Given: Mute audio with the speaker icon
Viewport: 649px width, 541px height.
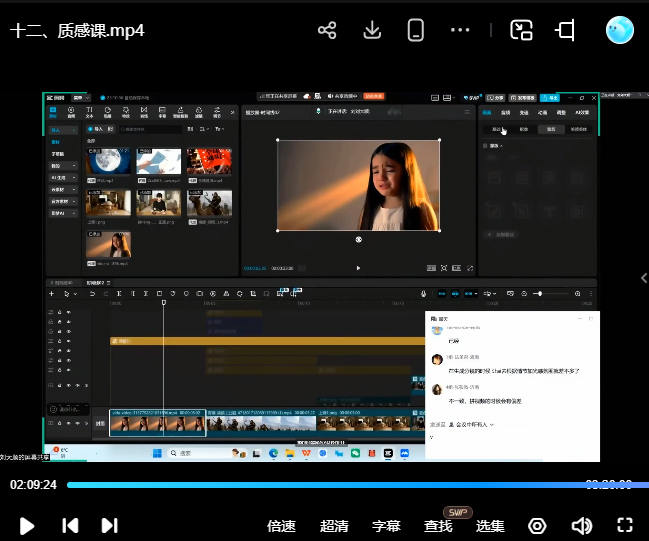Looking at the screenshot, I should point(581,526).
